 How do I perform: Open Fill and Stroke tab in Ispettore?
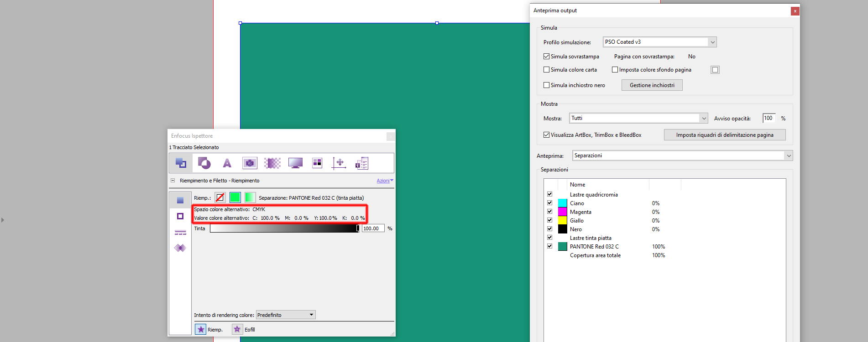pos(181,163)
